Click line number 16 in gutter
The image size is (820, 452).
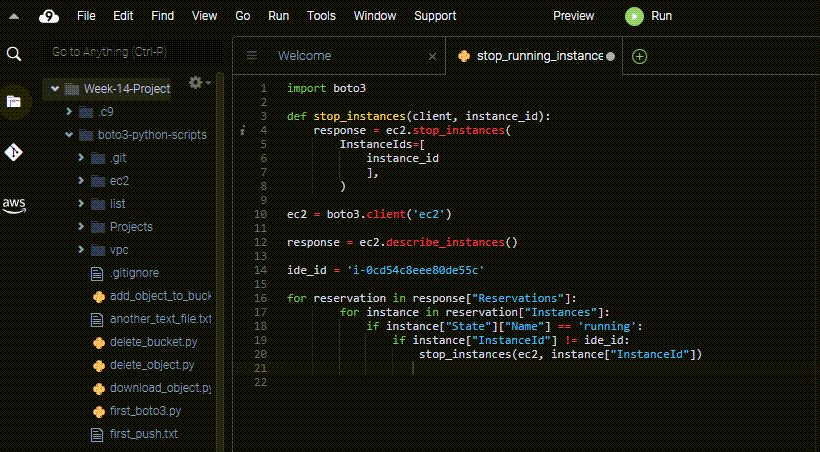point(260,299)
